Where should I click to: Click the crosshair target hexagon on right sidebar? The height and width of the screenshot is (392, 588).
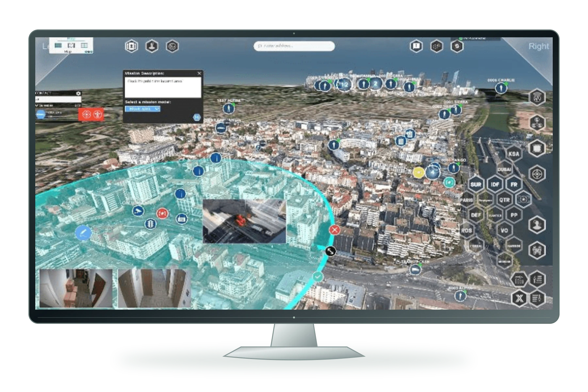[537, 174]
